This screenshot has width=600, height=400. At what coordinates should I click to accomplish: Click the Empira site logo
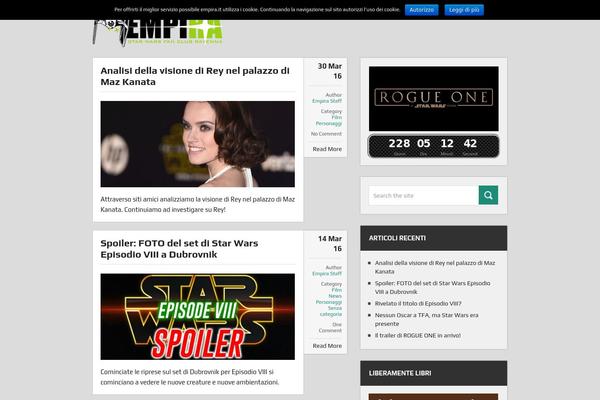(158, 33)
